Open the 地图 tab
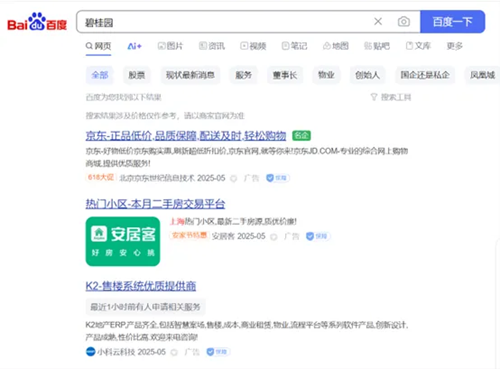 pyautogui.click(x=336, y=46)
